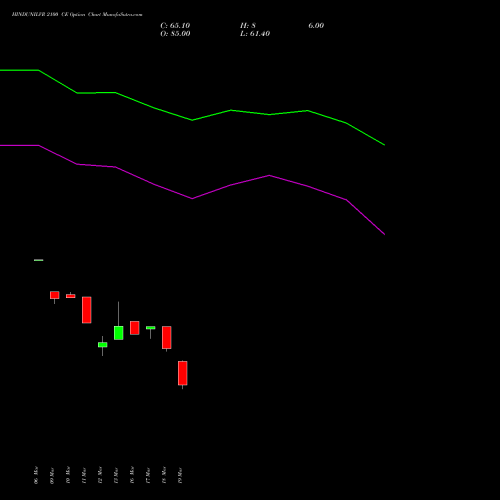This screenshot has height=500, width=500.
Task: Click the lowest red candle above 19 Mar
Action: click(183, 373)
